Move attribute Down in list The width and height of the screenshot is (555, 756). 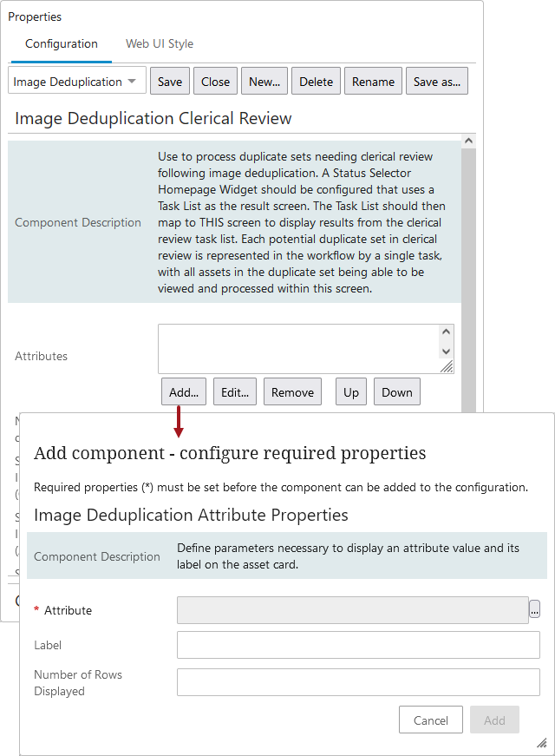click(x=397, y=392)
